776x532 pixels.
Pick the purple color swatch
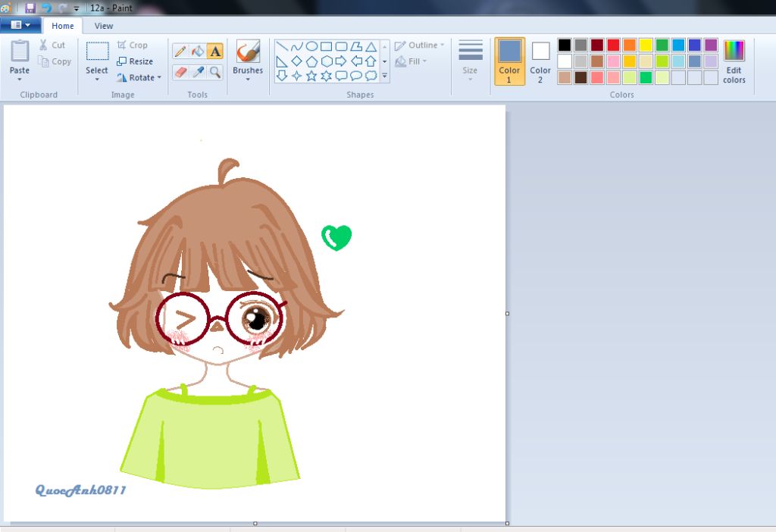tap(711, 45)
